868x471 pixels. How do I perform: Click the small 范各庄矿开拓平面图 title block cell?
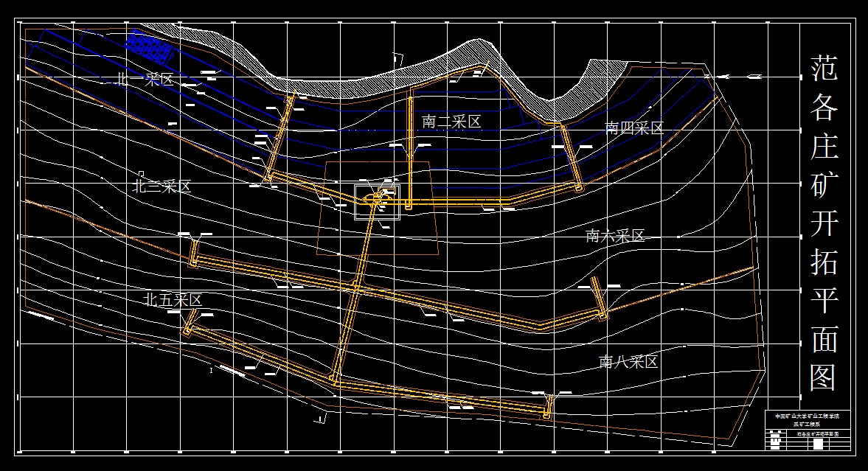click(818, 434)
